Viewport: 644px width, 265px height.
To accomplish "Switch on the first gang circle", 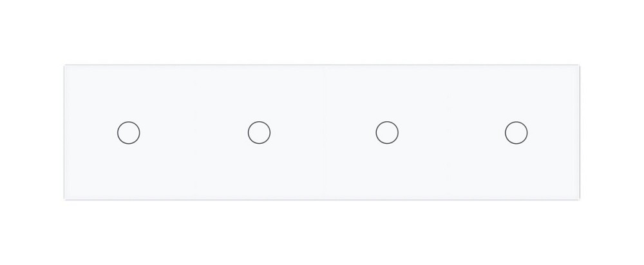I will point(129,132).
